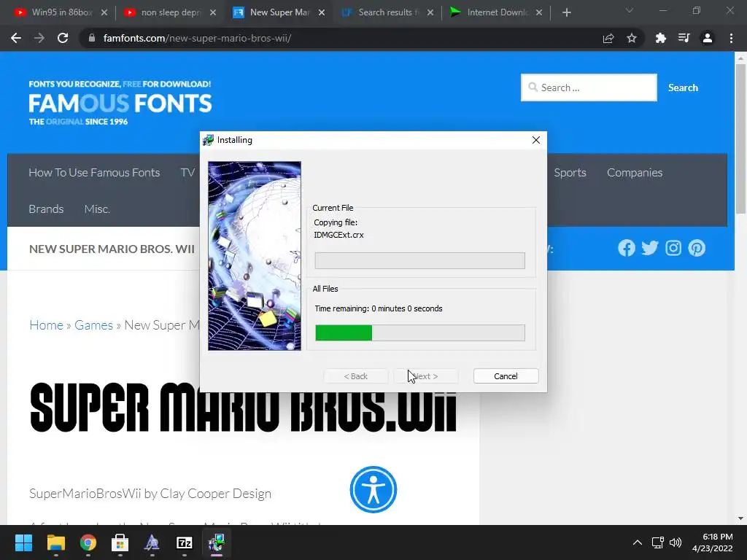Click the 'NEW SUPER MARIO BROS. WII' heading
The image size is (747, 560).
(x=112, y=249)
